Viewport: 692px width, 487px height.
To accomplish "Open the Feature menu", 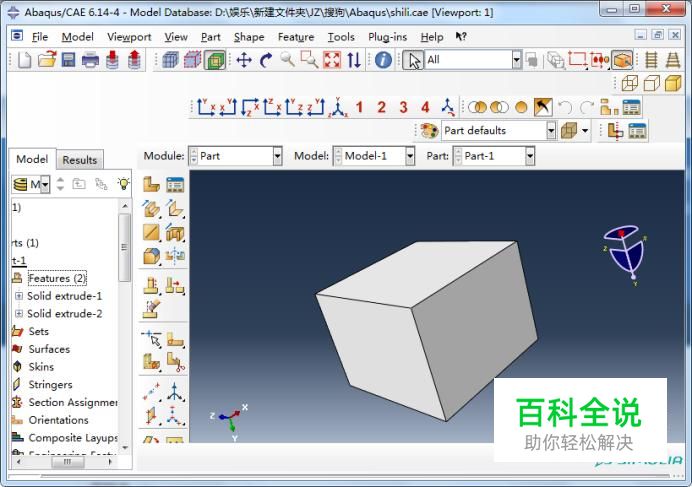I will point(296,37).
